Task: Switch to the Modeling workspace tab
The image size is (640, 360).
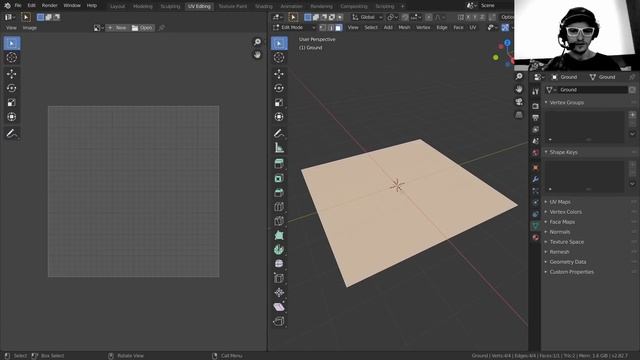Action: [142, 7]
